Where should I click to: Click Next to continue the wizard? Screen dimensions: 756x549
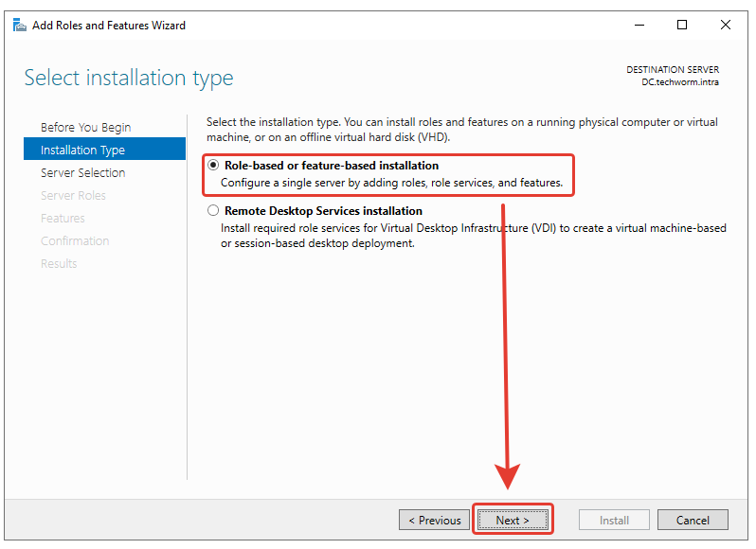pyautogui.click(x=512, y=520)
